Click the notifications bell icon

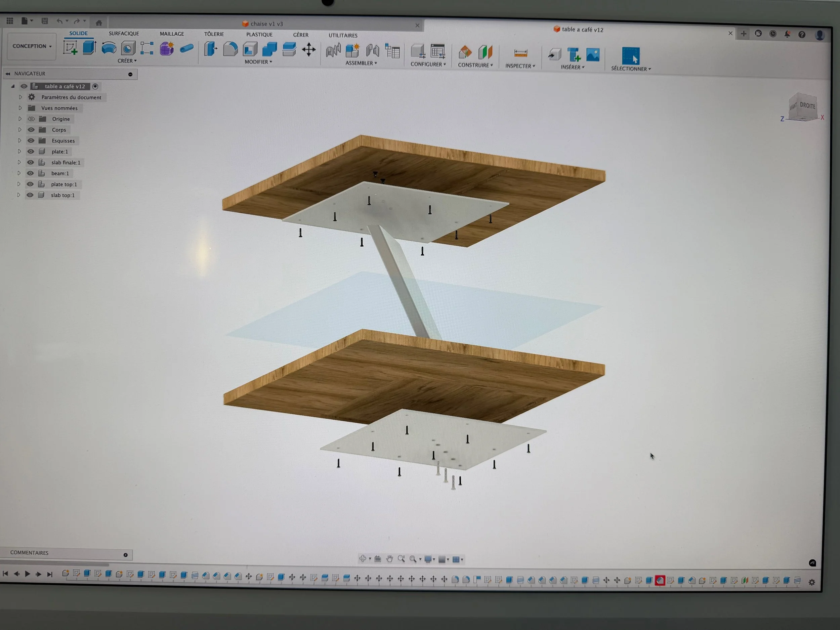(787, 34)
